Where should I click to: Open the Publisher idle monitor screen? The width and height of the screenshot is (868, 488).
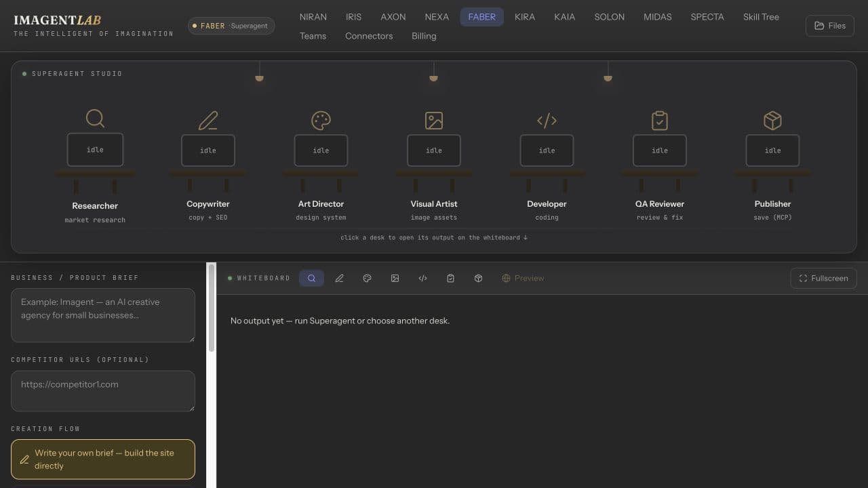(x=772, y=150)
